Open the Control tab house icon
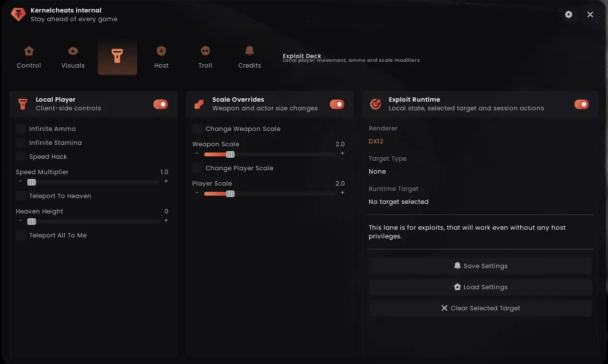The height and width of the screenshot is (364, 608). [29, 51]
